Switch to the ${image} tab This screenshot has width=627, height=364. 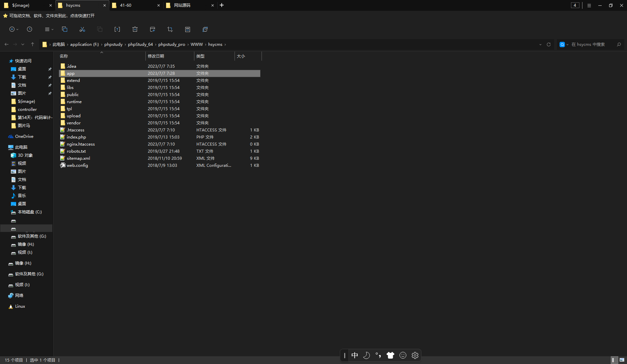tap(28, 5)
